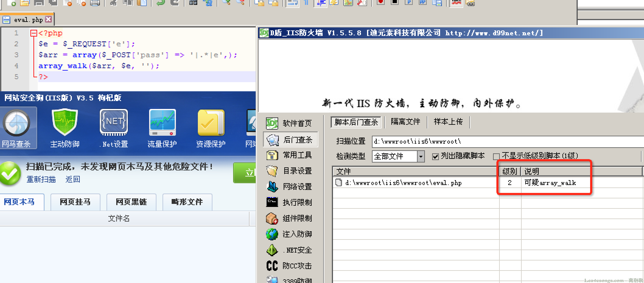Switch to the 网页挂马 tab
Viewport: 644px width, 283px height.
(x=75, y=202)
